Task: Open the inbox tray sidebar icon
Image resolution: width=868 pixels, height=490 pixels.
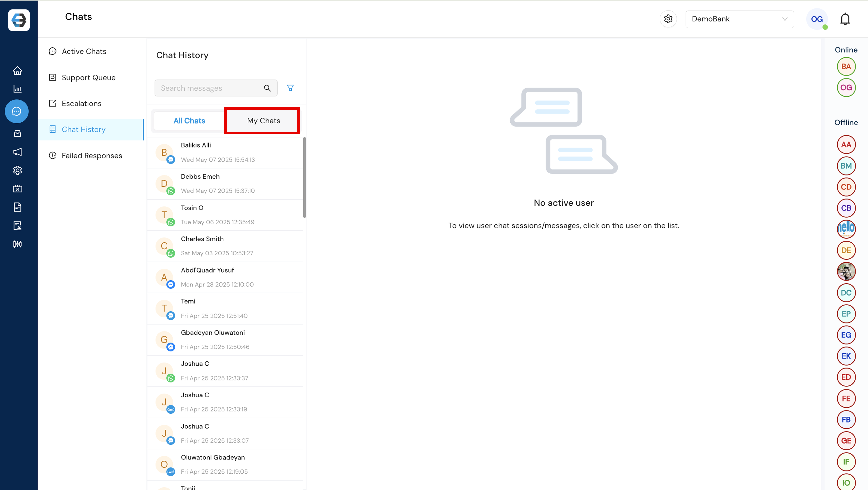Action: (x=17, y=133)
